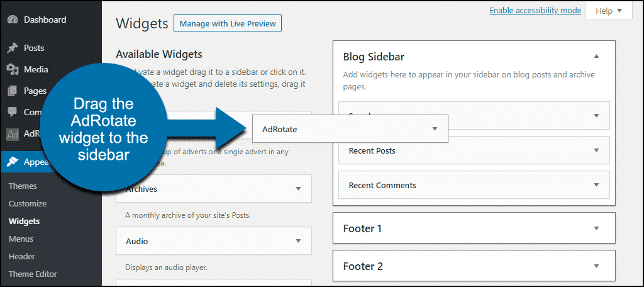
Task: Click the AdRotate "Ad" menu icon
Action: pos(13,134)
